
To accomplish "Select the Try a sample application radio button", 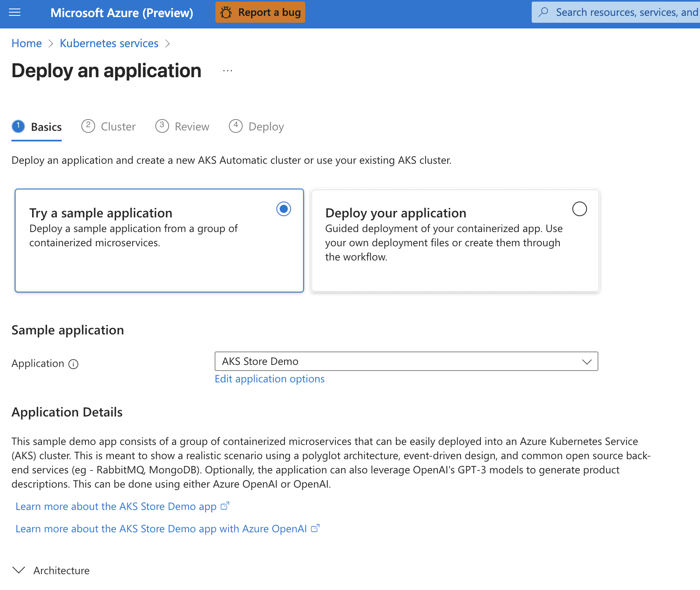I will (284, 209).
